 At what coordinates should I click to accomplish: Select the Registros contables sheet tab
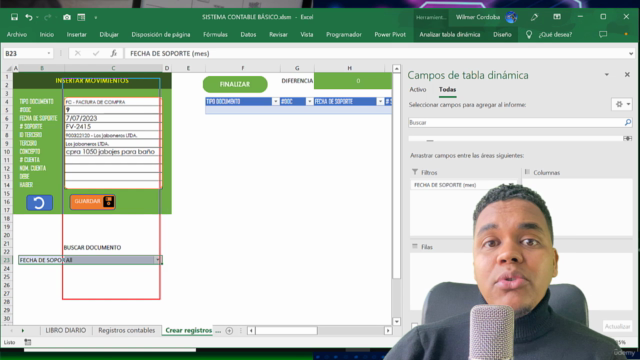pos(127,330)
